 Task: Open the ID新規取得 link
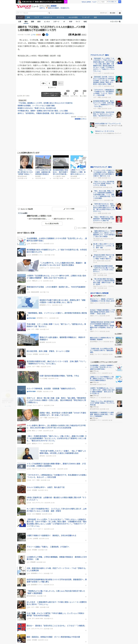pos(54,6)
